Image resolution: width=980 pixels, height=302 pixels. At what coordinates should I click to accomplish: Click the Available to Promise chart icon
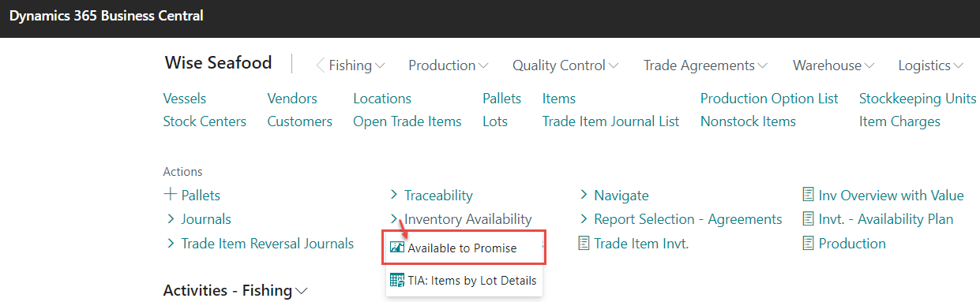pos(397,248)
